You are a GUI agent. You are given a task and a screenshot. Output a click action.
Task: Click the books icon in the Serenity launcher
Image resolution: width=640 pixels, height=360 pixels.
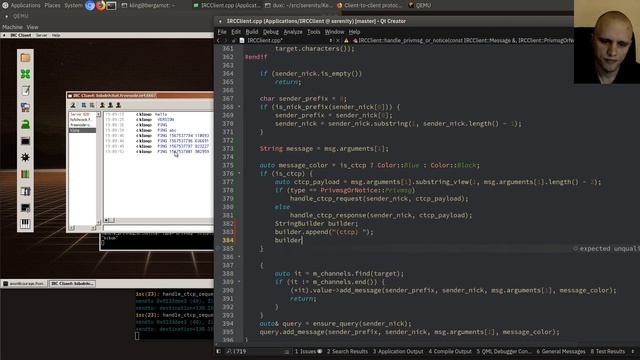(25, 174)
